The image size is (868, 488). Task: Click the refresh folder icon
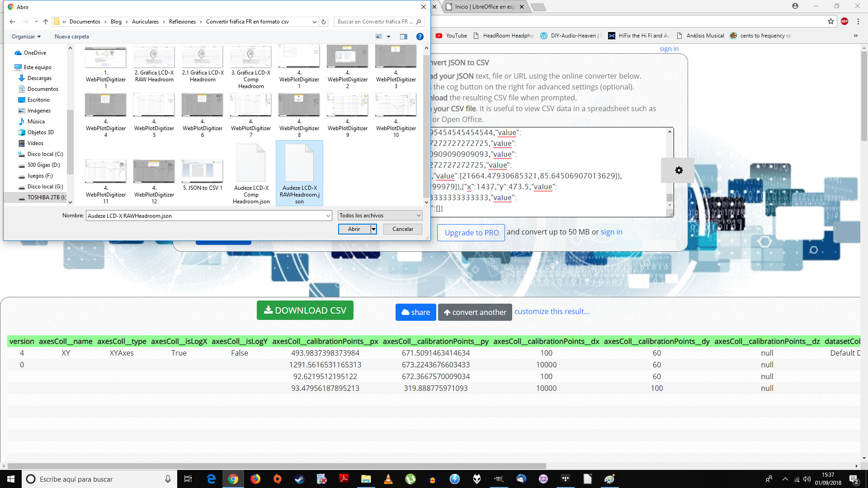point(324,22)
